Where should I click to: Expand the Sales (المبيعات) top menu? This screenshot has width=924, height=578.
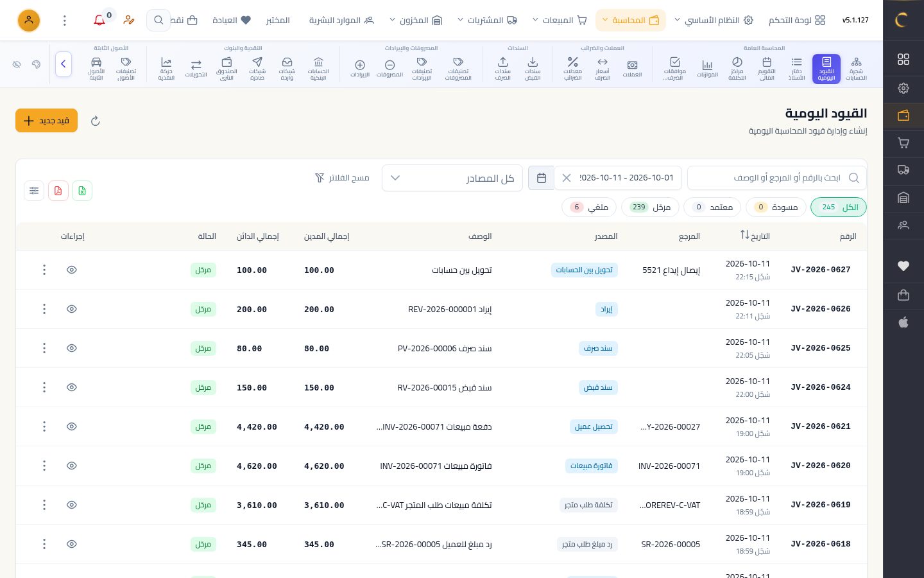click(560, 21)
